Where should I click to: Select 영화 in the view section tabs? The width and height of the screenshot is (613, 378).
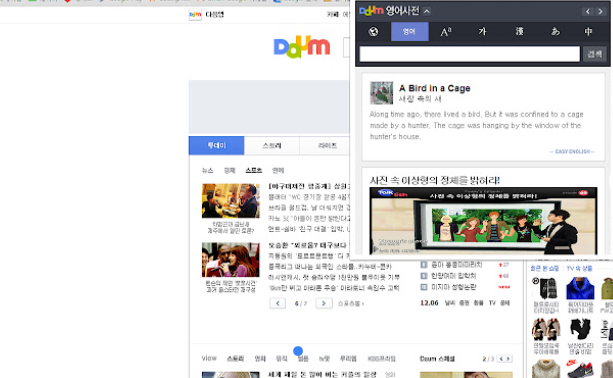tap(260, 358)
